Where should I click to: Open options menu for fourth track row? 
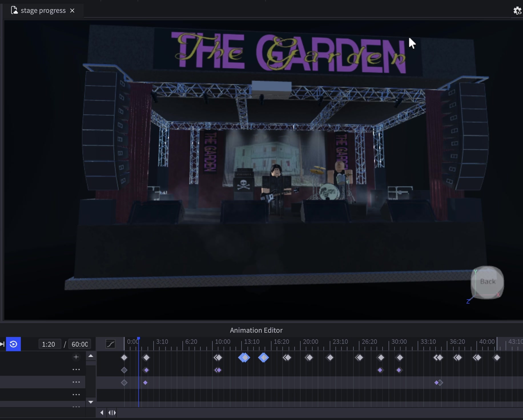pyautogui.click(x=76, y=395)
